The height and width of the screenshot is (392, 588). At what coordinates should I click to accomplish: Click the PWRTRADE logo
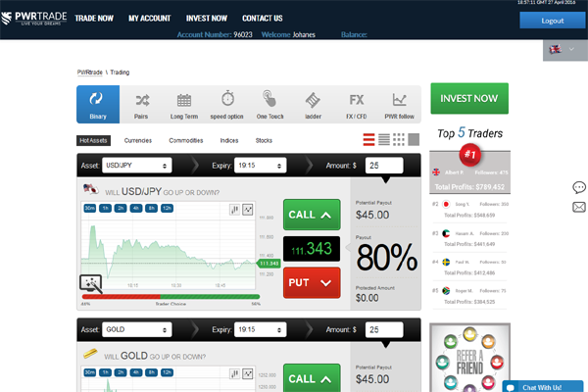point(33,18)
